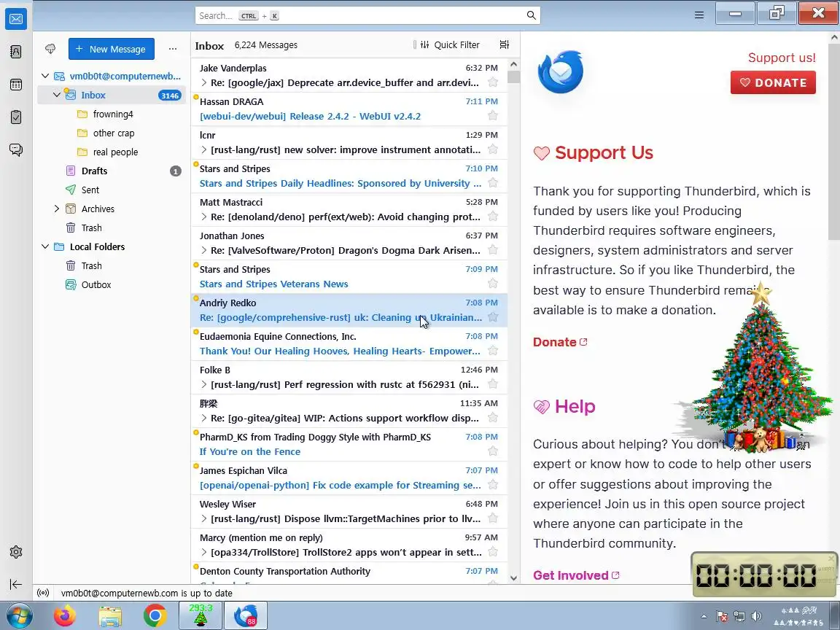
Task: Open message list display options
Action: [x=504, y=44]
